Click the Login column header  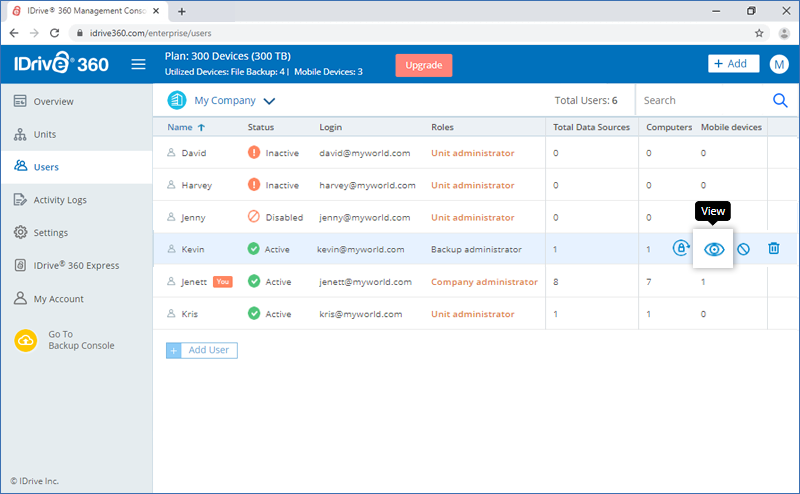(x=331, y=127)
